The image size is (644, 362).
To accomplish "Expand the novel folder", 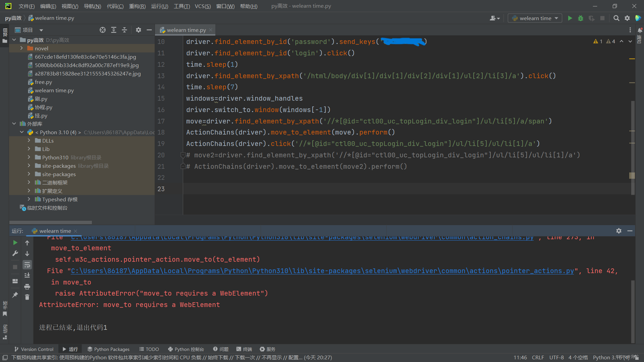I will point(21,48).
